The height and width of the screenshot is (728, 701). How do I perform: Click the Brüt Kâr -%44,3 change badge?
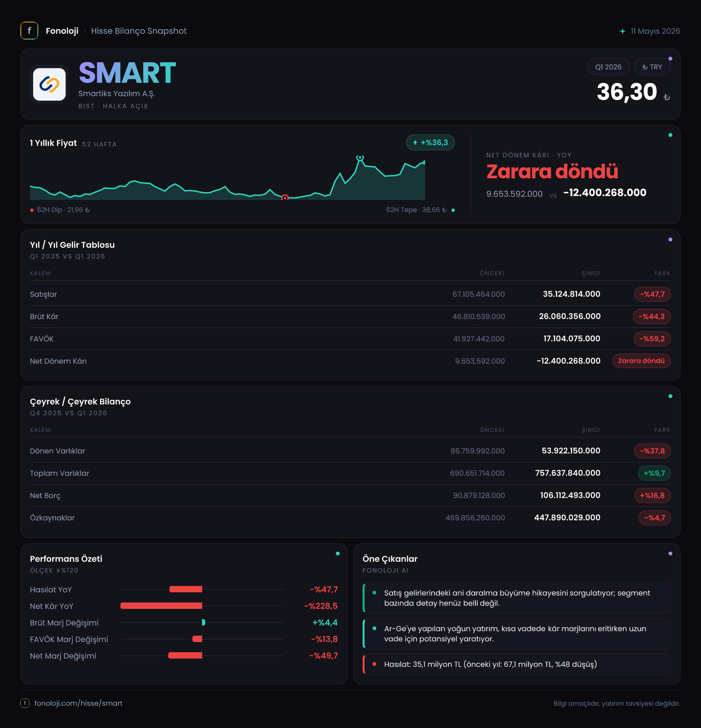click(652, 317)
